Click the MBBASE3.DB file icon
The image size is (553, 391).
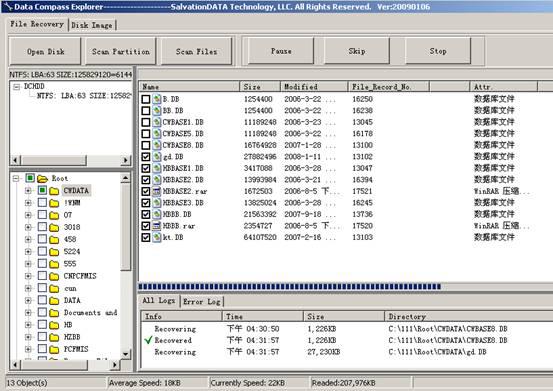157,203
